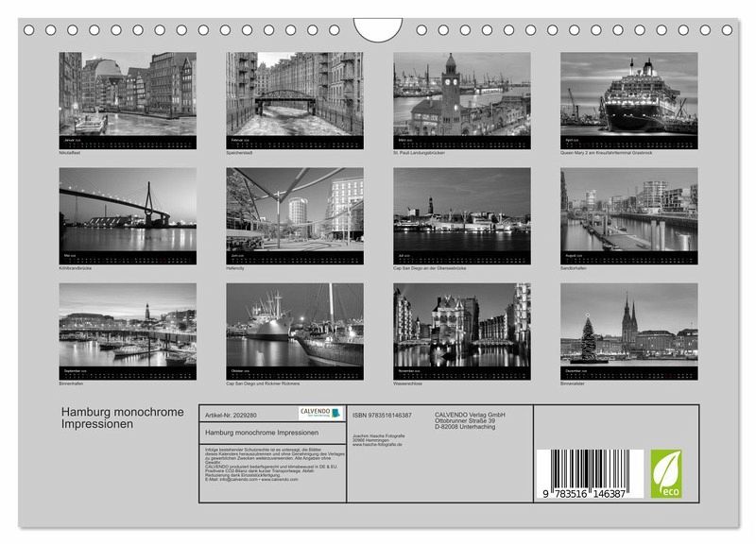Click the 'Wasserschloss' caption
This screenshot has width=756, height=545.
[x=407, y=383]
